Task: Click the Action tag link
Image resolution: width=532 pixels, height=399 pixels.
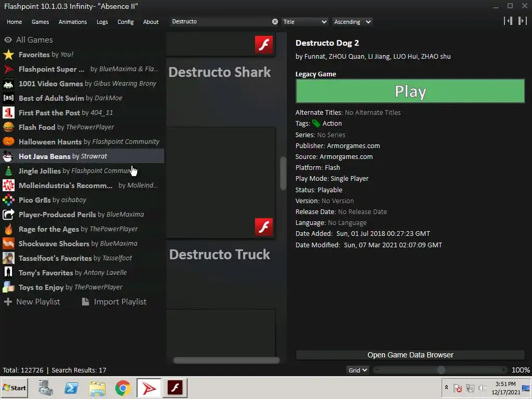Action: (x=332, y=124)
